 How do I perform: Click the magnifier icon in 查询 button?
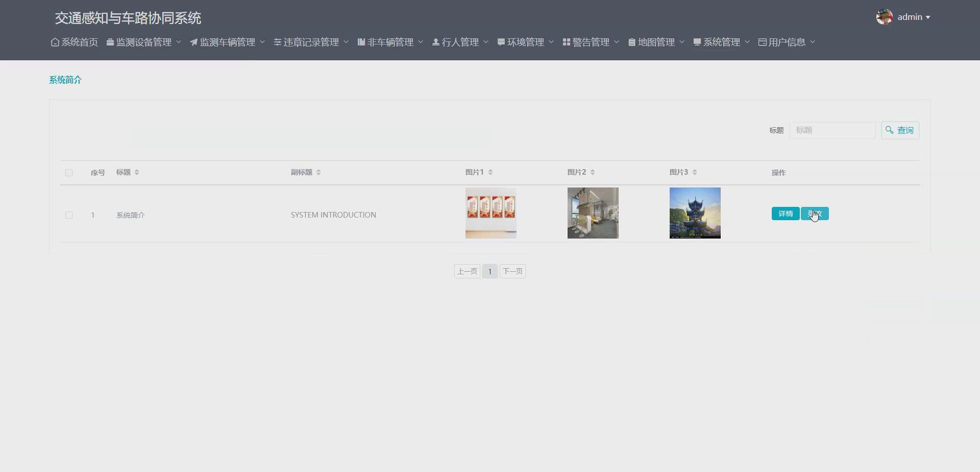click(889, 130)
